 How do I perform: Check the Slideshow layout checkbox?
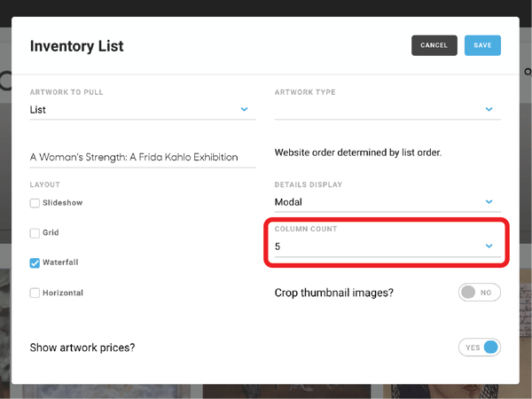(35, 203)
